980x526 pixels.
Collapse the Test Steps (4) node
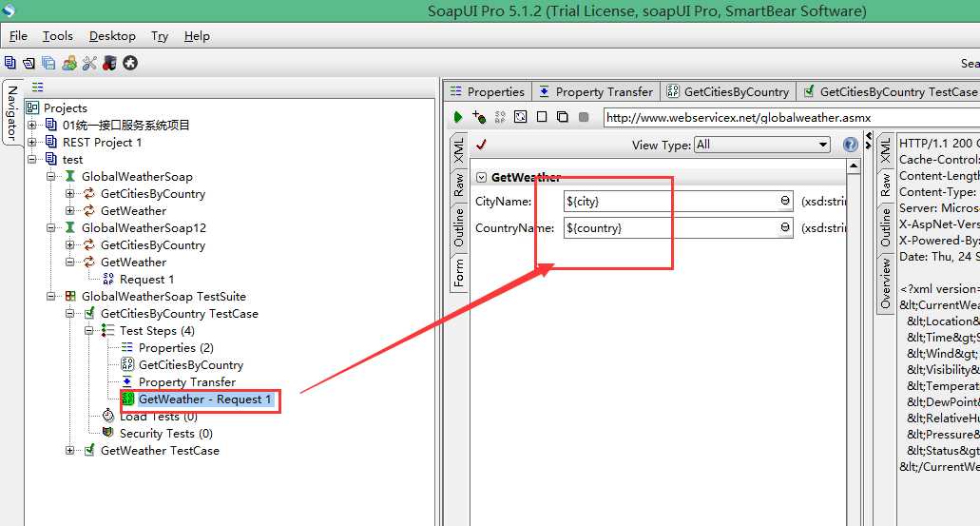[x=88, y=330]
